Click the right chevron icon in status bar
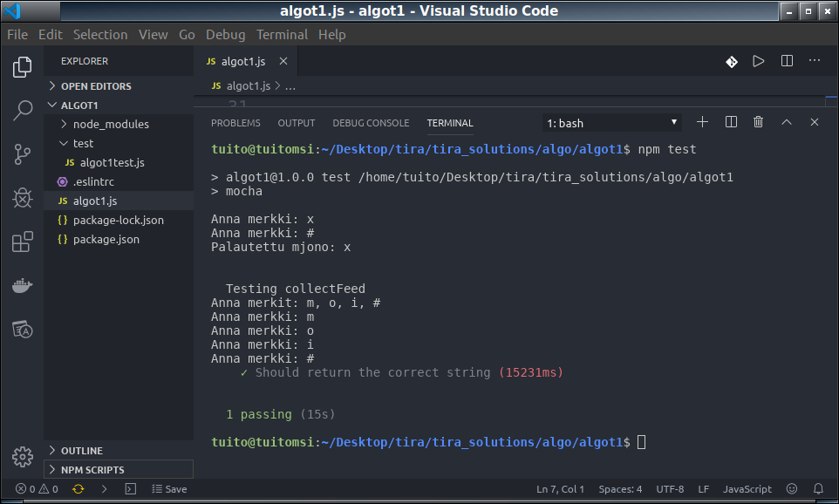This screenshot has height=504, width=839. click(x=105, y=489)
